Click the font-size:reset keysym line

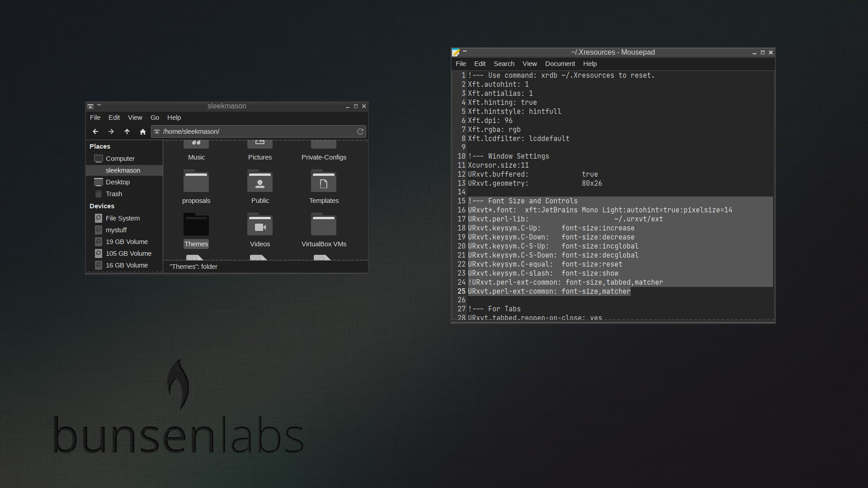pyautogui.click(x=545, y=264)
